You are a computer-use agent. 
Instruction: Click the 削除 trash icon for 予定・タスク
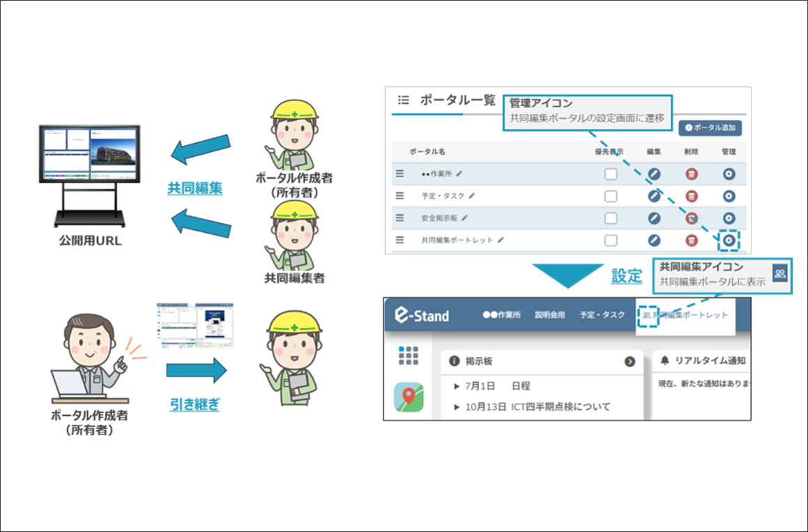tap(690, 196)
